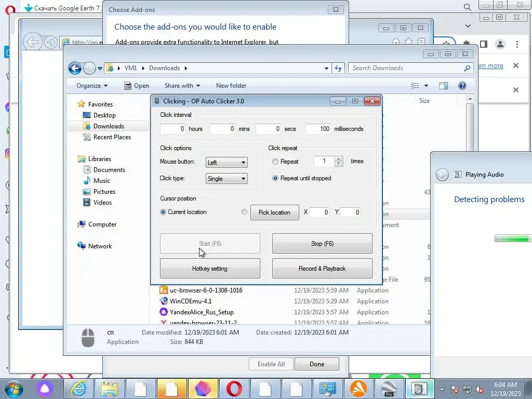
Task: Open the recent locations dropdown arrow
Action: (x=100, y=69)
